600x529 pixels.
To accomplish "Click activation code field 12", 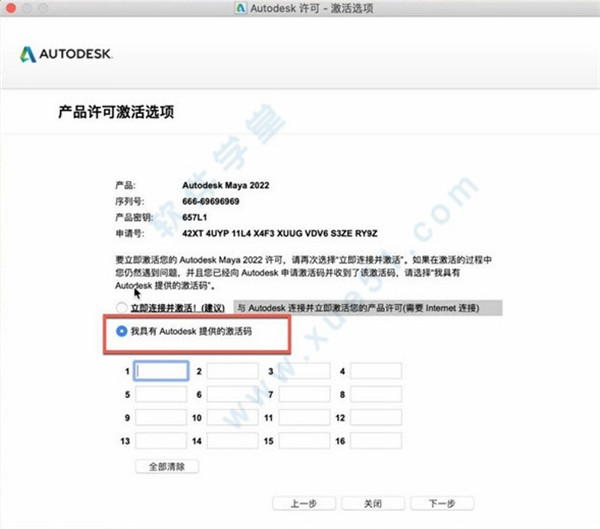I will pyautogui.click(x=376, y=418).
